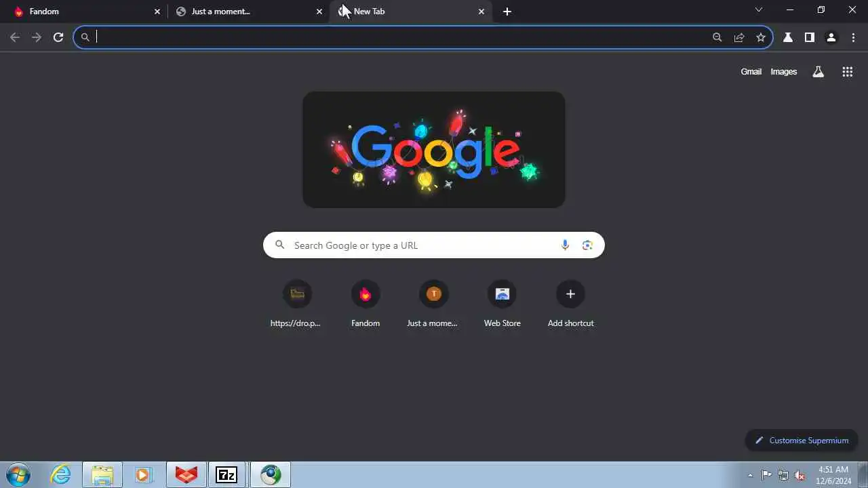868x488 pixels.
Task: Click the Google holiday lights doodle
Action: [434, 150]
